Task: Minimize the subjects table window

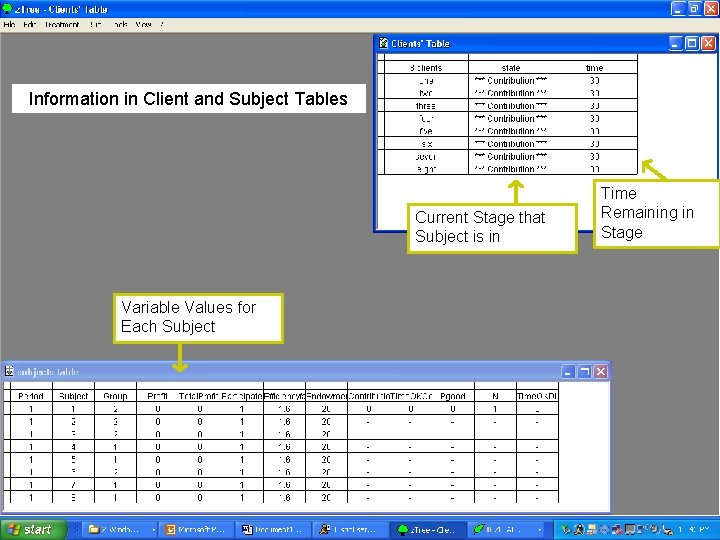Action: coord(568,371)
